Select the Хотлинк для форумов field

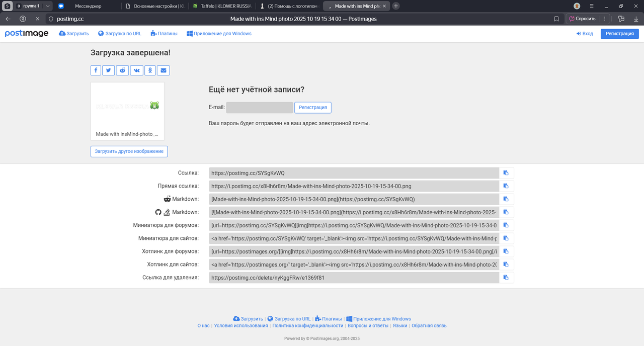pos(354,251)
